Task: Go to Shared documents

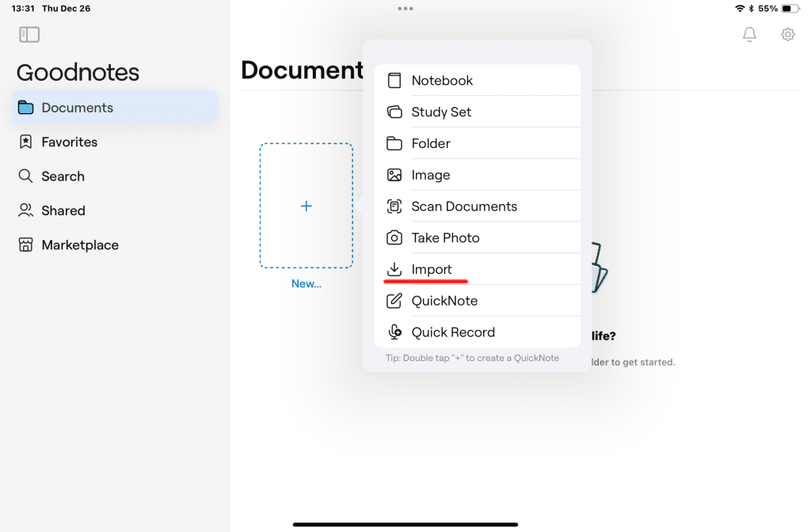Action: point(114,211)
